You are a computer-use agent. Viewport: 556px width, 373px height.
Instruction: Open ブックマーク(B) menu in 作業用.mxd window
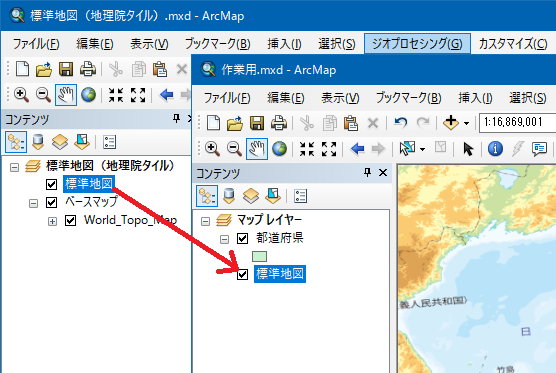pyautogui.click(x=408, y=98)
